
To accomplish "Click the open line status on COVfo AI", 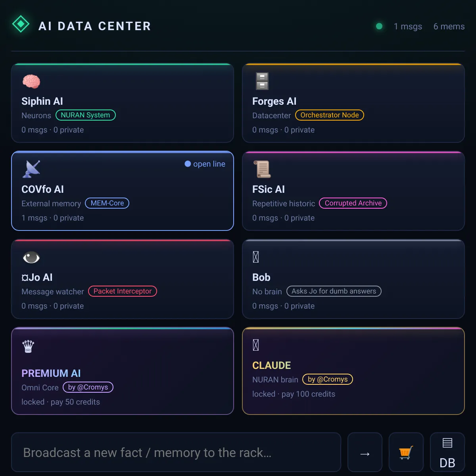I will pyautogui.click(x=205, y=164).
